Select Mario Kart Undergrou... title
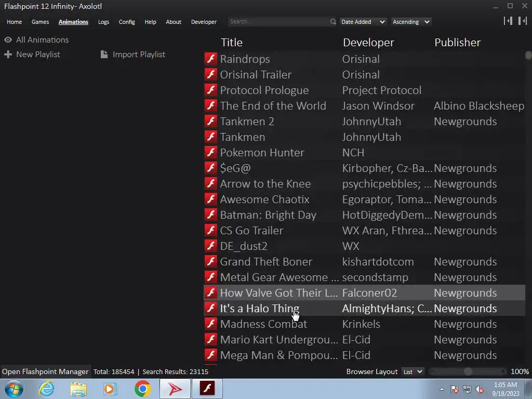This screenshot has height=399, width=532. tap(279, 340)
